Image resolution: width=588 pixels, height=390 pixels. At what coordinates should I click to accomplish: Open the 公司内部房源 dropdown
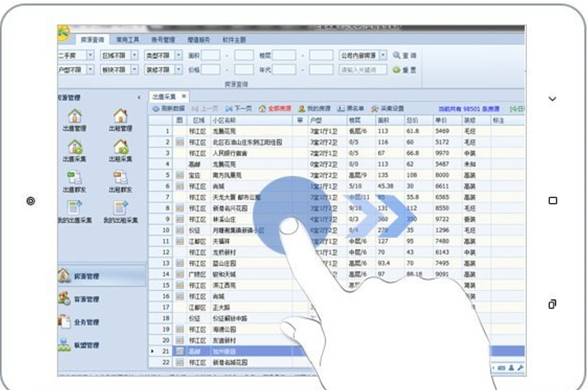click(383, 55)
